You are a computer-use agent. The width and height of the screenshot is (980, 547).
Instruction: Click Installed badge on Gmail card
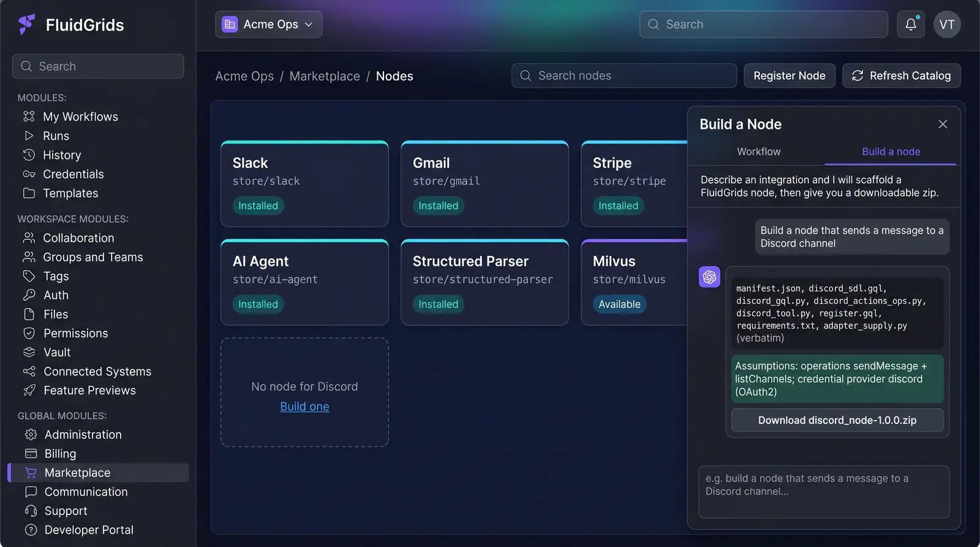[438, 206]
